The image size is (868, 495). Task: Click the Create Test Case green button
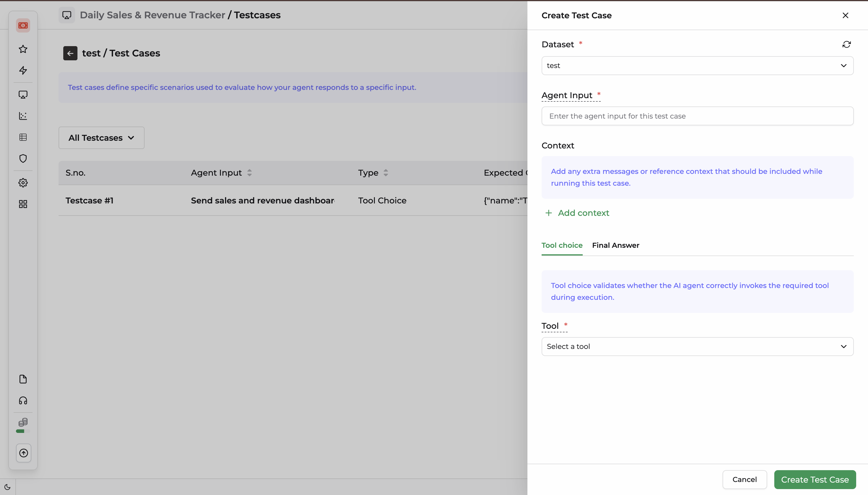(815, 480)
